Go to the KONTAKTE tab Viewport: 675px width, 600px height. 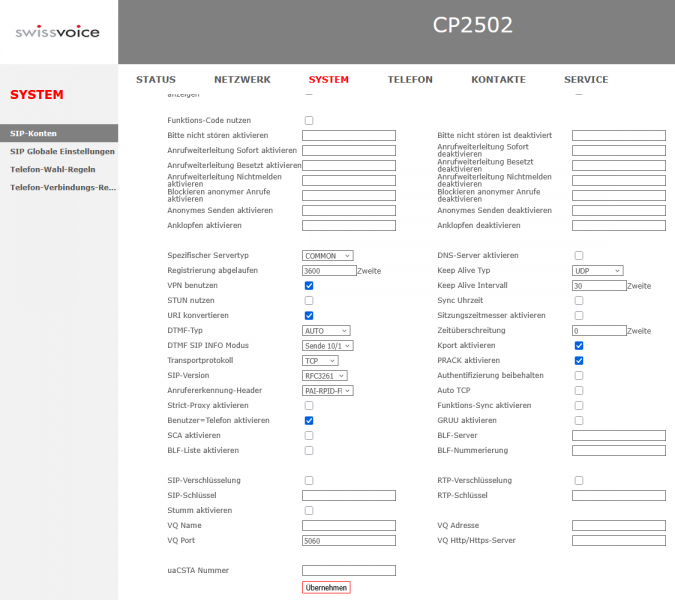[x=499, y=80]
